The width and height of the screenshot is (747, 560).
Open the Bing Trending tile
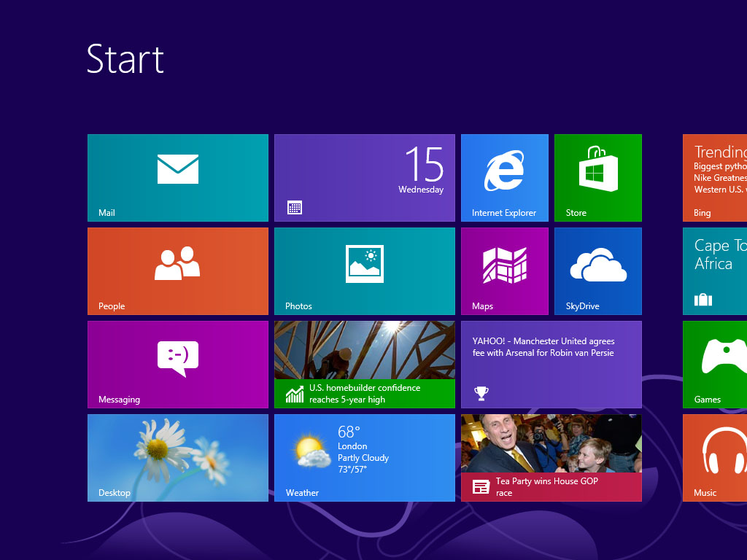click(715, 177)
